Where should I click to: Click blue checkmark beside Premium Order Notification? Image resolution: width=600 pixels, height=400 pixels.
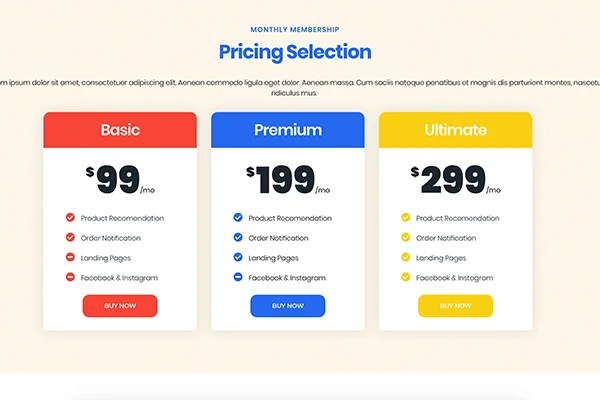point(238,237)
